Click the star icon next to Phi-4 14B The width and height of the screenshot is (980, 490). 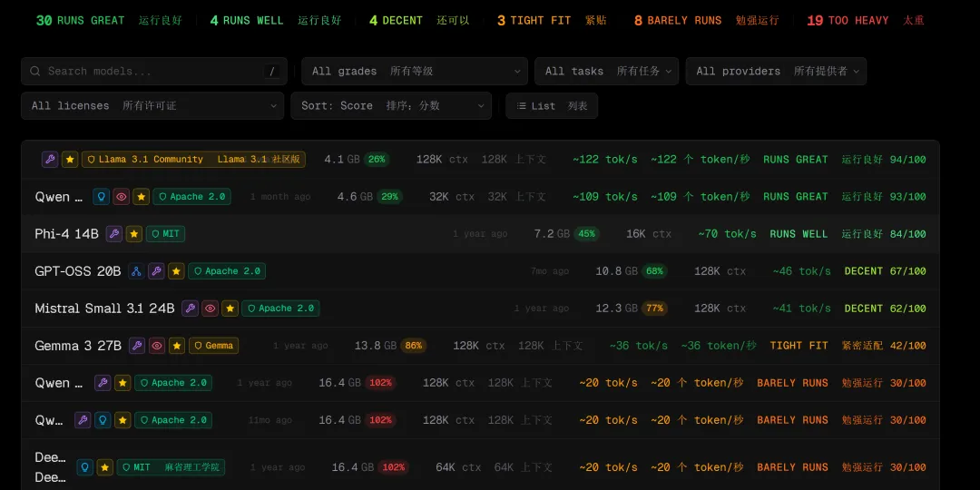[x=133, y=234]
